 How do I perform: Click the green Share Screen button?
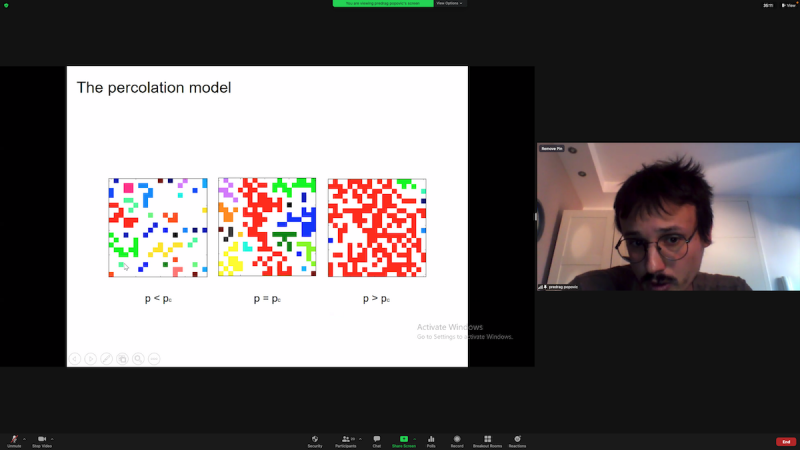click(x=404, y=440)
